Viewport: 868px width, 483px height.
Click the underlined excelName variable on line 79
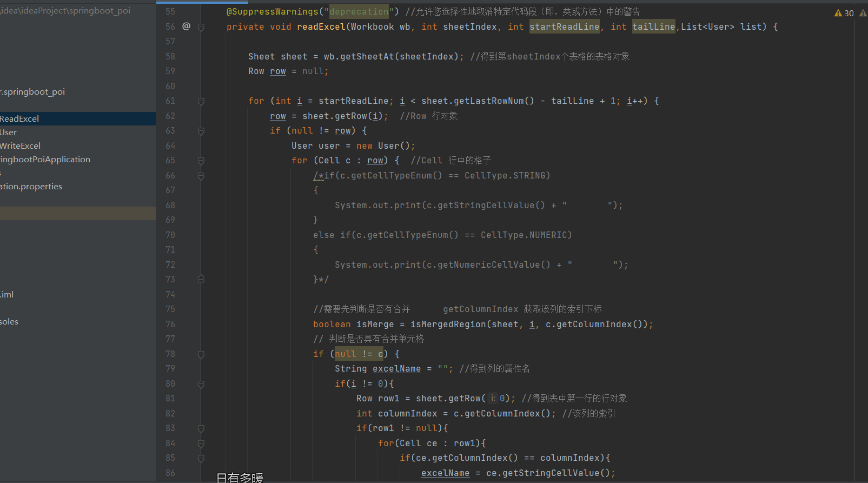396,368
